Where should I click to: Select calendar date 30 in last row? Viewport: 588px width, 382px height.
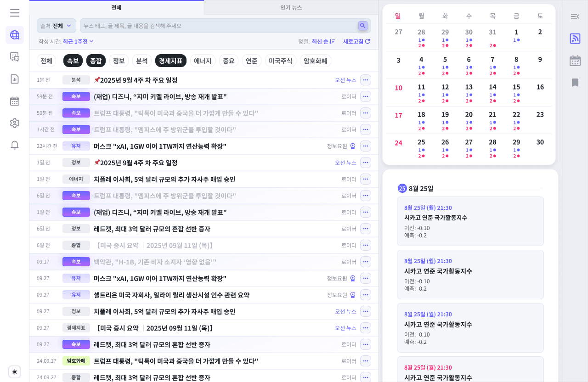(x=540, y=142)
